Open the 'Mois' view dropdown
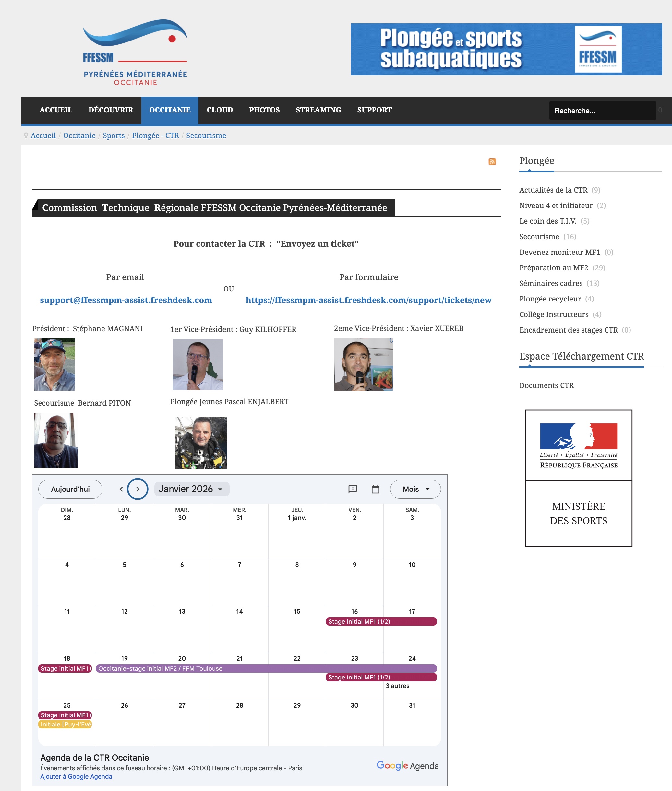 click(415, 489)
